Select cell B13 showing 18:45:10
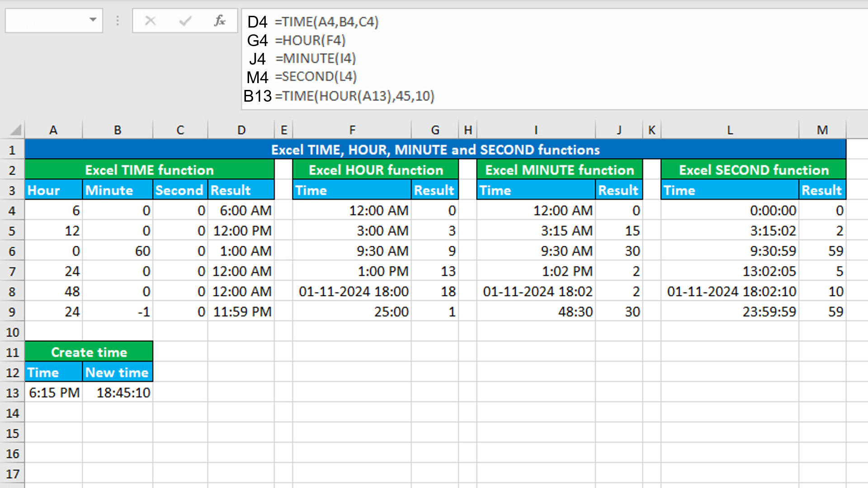This screenshot has height=488, width=868. tap(118, 393)
